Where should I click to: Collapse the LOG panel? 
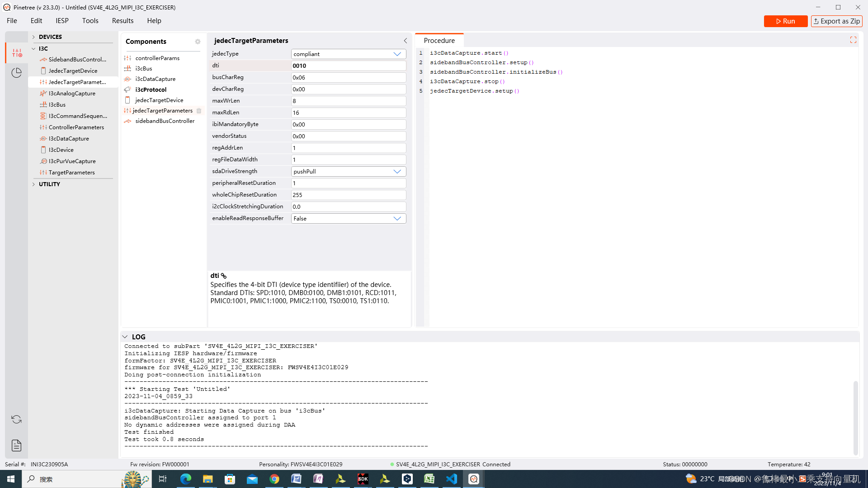pyautogui.click(x=125, y=337)
